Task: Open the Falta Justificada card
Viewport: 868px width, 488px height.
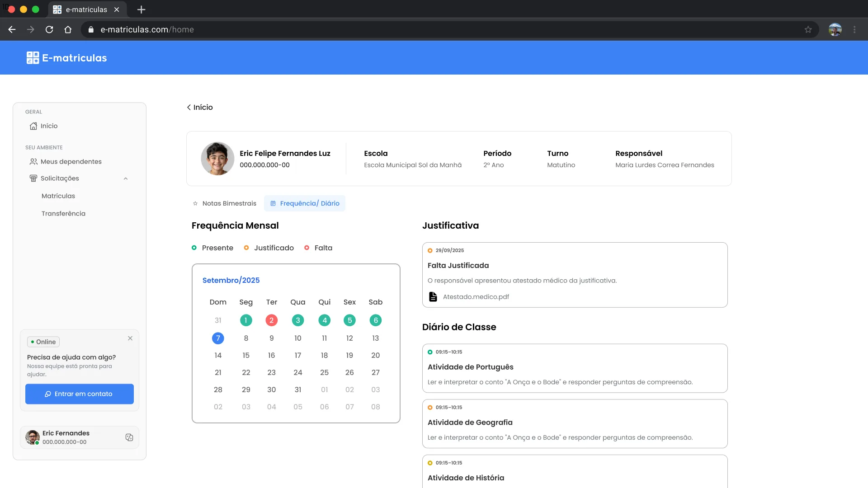Action: (575, 275)
